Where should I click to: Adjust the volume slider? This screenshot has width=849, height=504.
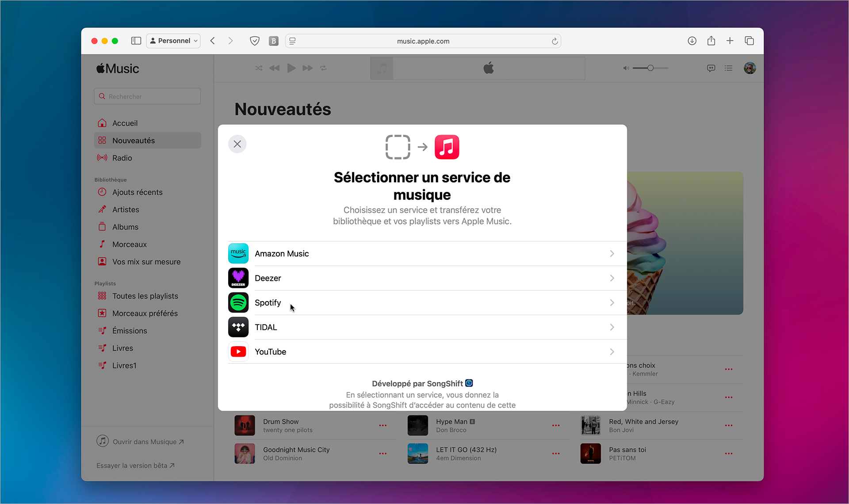(x=650, y=68)
